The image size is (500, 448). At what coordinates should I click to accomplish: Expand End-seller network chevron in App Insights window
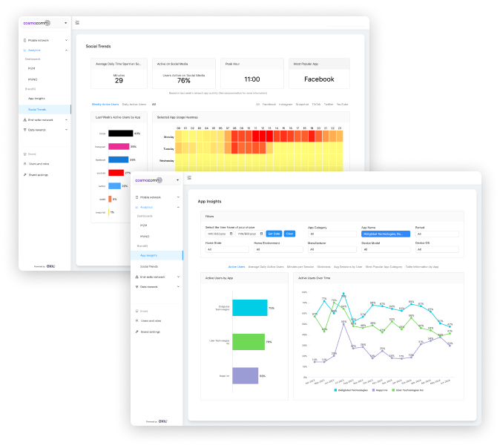coord(178,277)
